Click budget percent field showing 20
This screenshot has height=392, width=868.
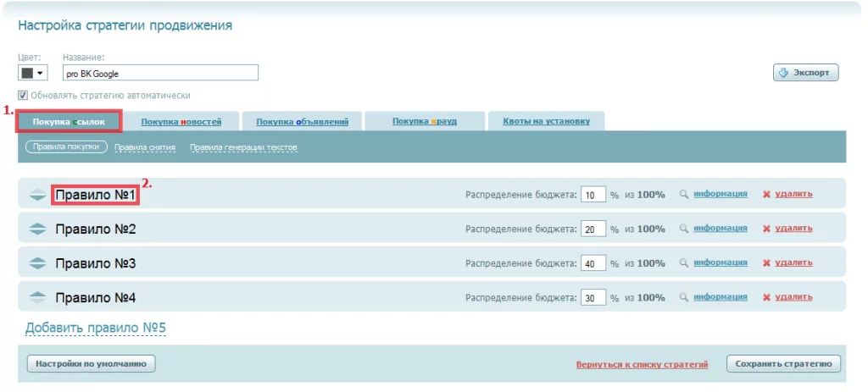[593, 229]
